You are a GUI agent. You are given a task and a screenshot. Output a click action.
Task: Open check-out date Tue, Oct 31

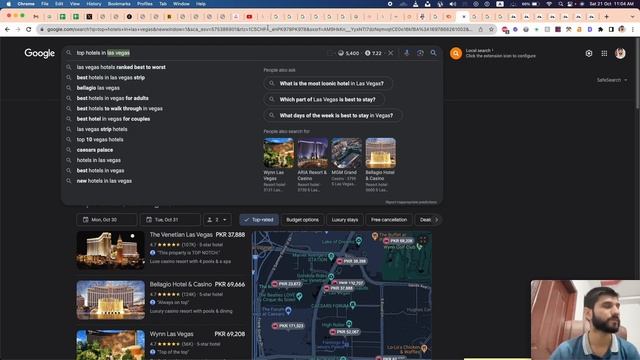click(170, 220)
